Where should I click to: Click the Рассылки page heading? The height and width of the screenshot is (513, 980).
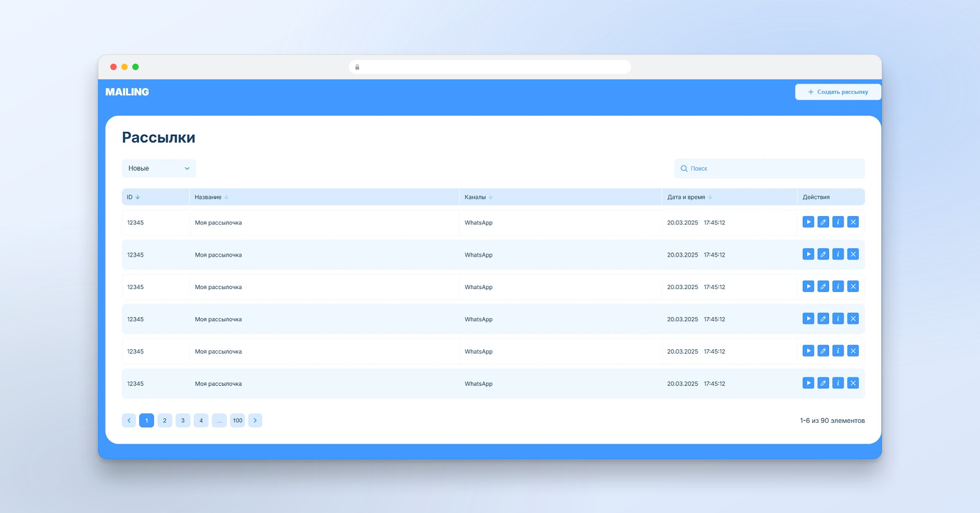click(158, 137)
